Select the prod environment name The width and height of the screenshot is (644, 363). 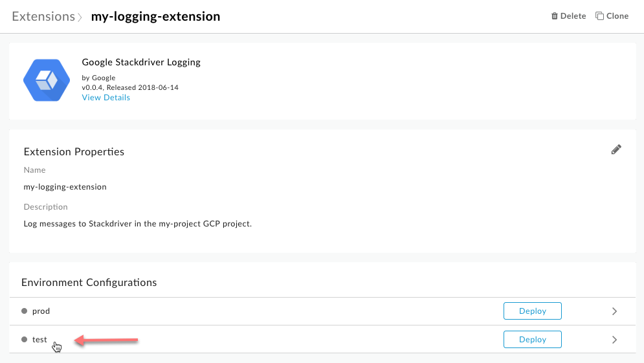41,311
